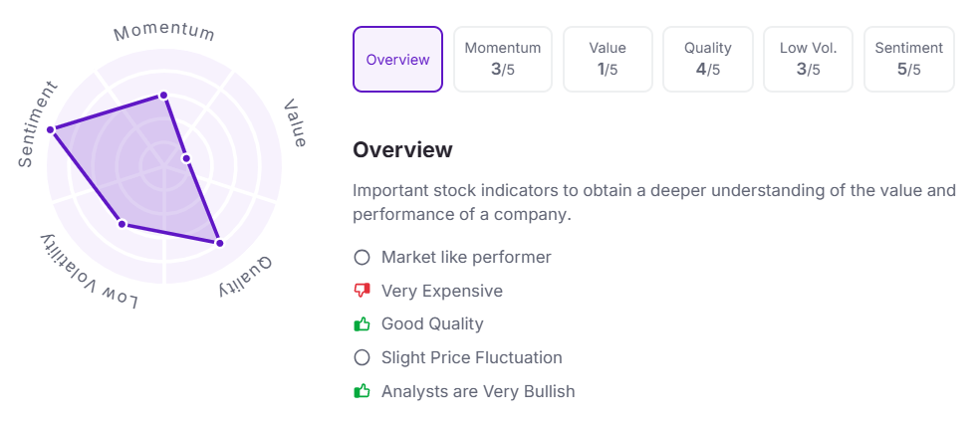
Task: Click the Overview heading text
Action: [x=402, y=150]
